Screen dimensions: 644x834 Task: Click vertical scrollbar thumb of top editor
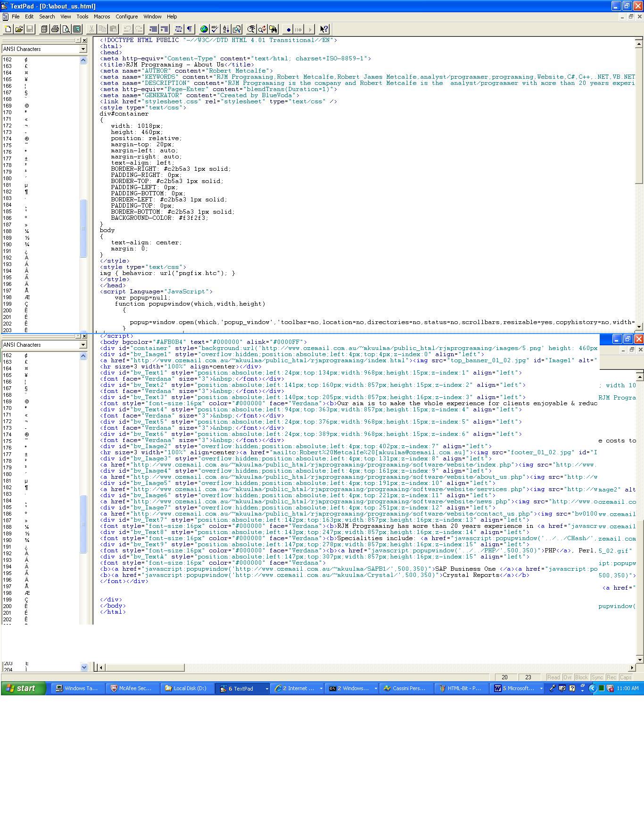click(x=639, y=116)
